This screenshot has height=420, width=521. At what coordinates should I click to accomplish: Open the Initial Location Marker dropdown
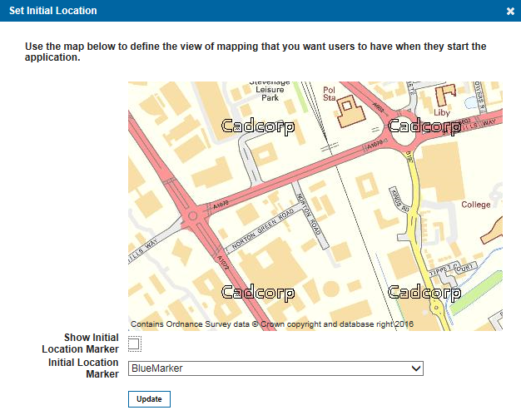tap(275, 368)
